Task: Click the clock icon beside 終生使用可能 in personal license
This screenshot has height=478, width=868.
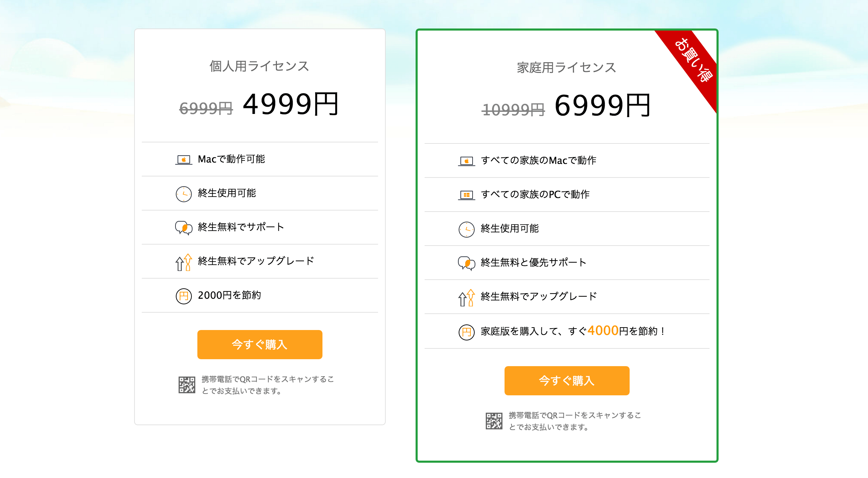Action: (x=183, y=194)
